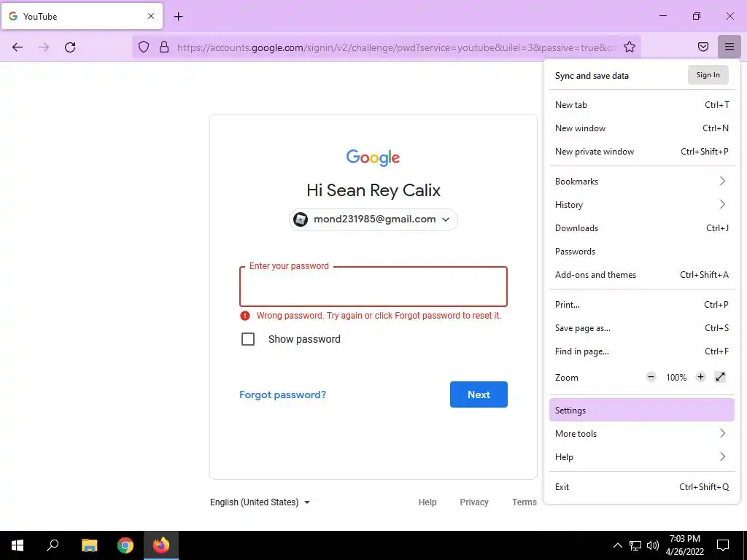747x560 pixels.
Task: Open a new tab with the plus icon
Action: 178,16
